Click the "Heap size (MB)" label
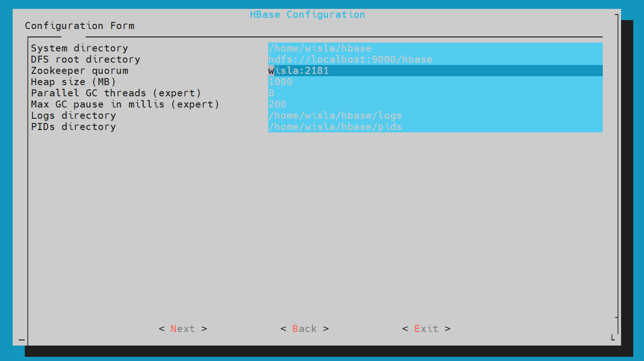Screen dimensions: 644x361 coord(73,82)
